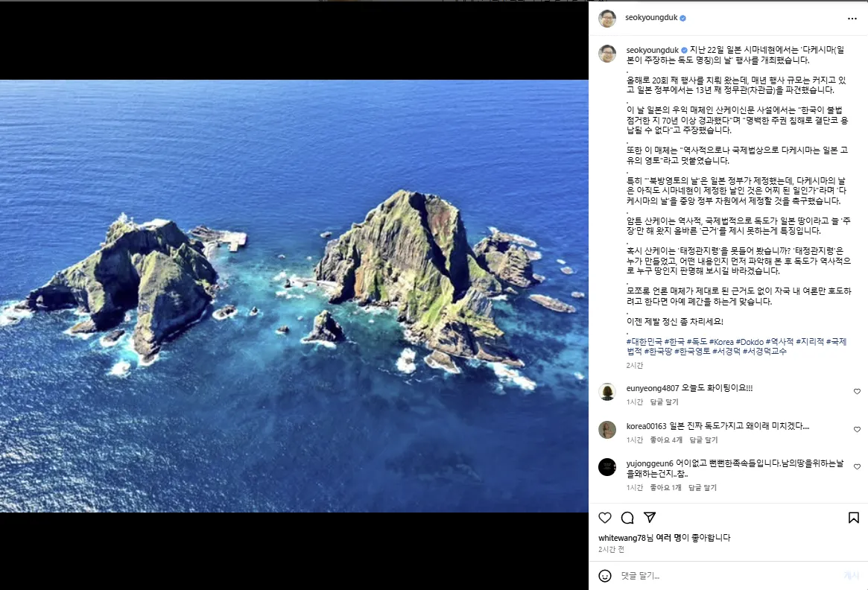Like eunyeong4807's comment heart
This screenshot has height=590, width=868.
[x=857, y=391]
